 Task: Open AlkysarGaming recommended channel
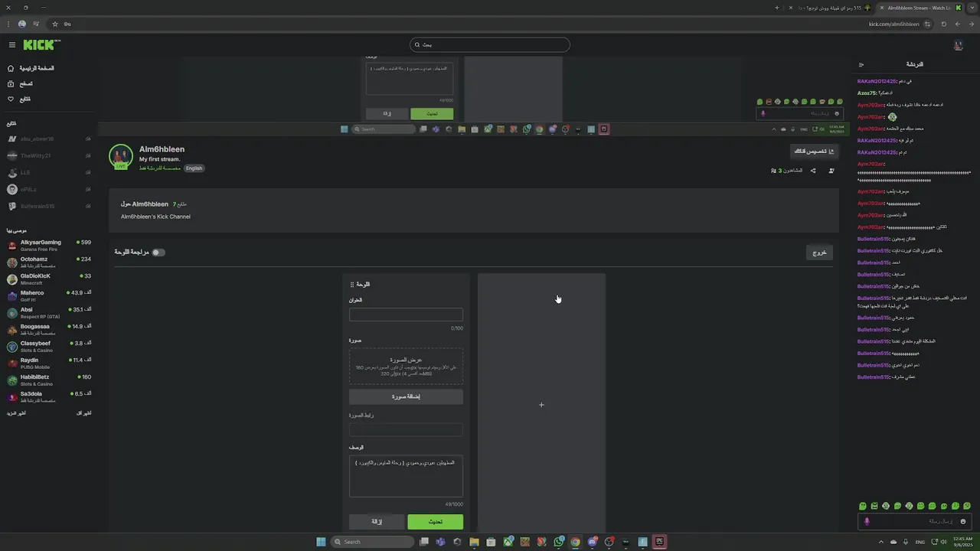(48, 245)
